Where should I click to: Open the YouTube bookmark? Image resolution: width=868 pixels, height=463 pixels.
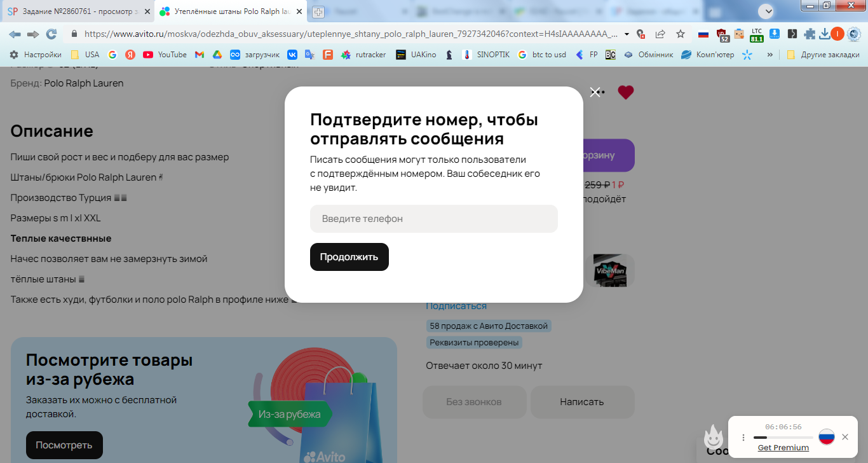[165, 55]
